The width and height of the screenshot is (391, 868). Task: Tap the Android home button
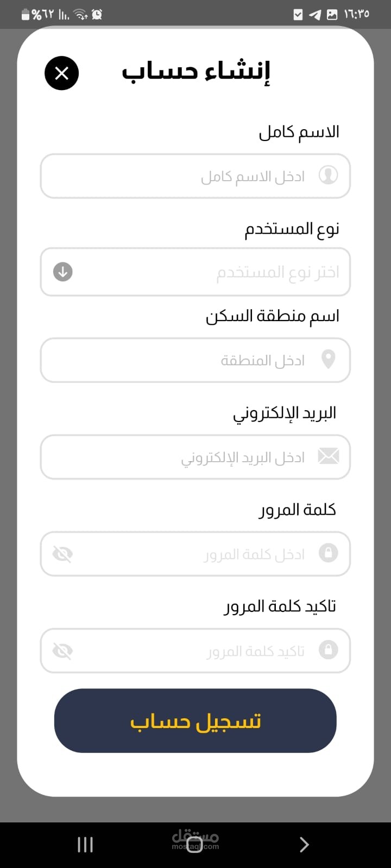coord(194,844)
